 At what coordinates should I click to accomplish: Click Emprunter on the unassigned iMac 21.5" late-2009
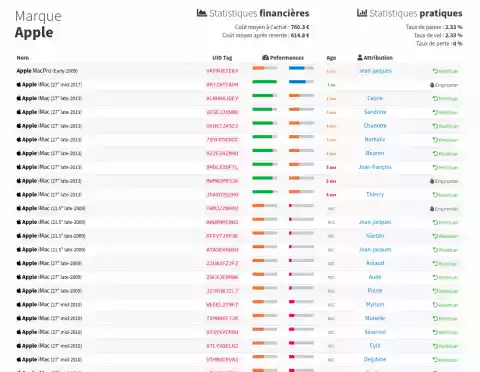click(x=444, y=209)
